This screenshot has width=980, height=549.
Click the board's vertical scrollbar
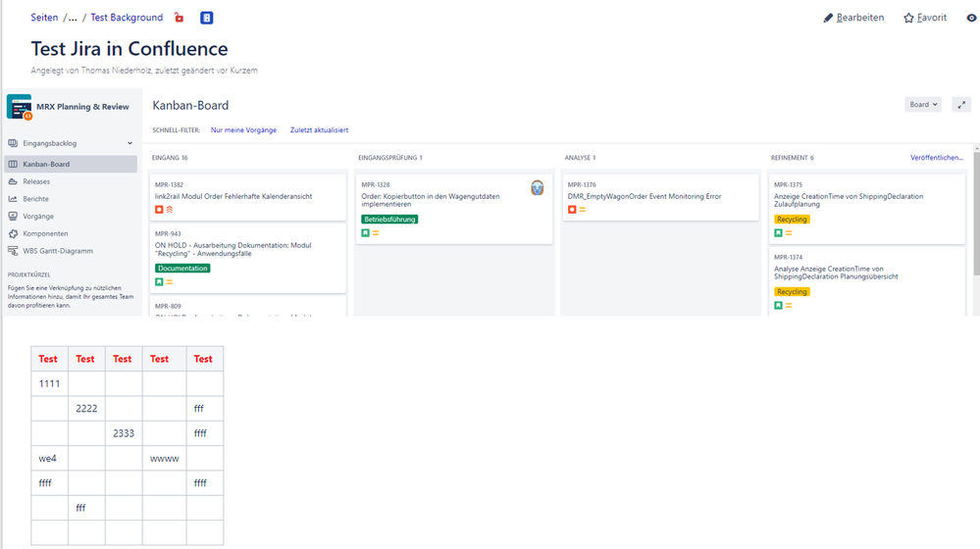[x=976, y=213]
